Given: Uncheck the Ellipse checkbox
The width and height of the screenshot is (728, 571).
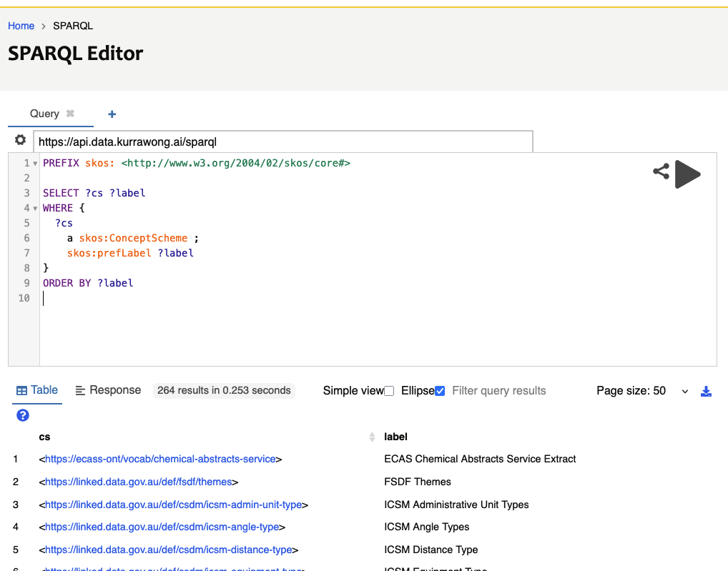Looking at the screenshot, I should point(440,391).
